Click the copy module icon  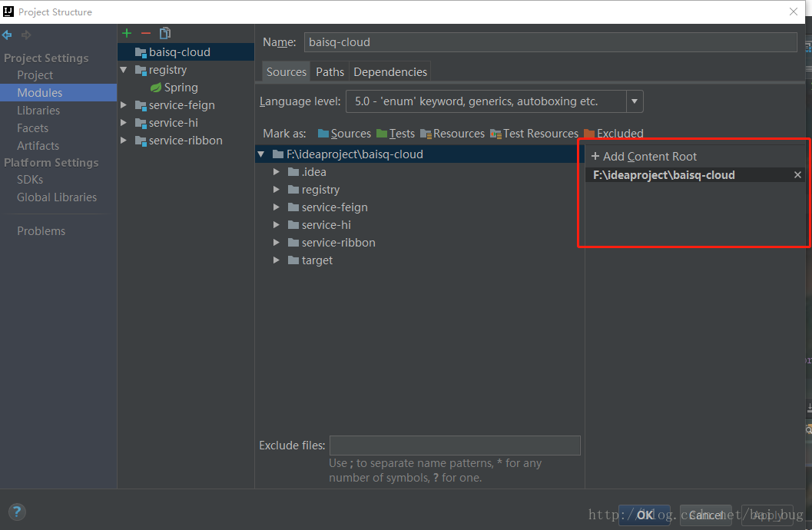point(165,33)
